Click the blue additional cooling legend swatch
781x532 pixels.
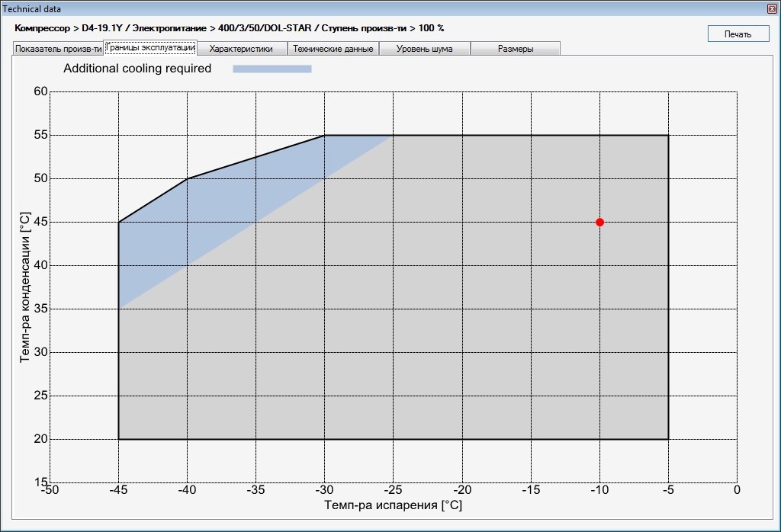[x=272, y=69]
